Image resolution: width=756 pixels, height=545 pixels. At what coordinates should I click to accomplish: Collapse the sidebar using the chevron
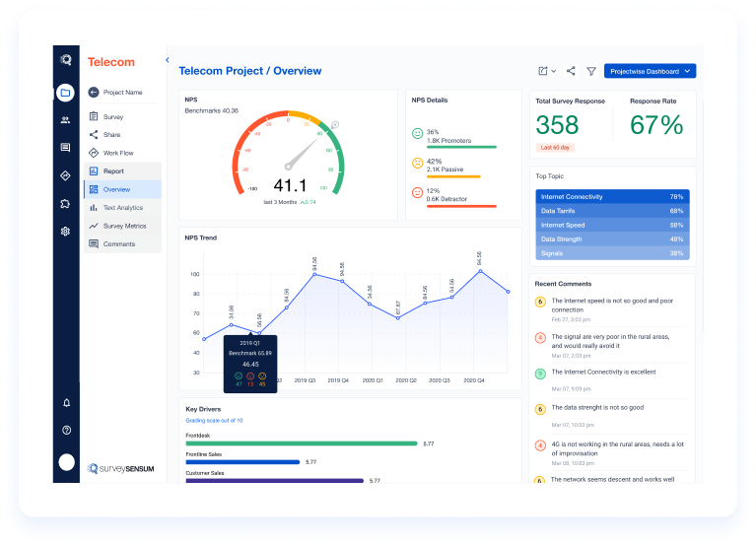168,60
